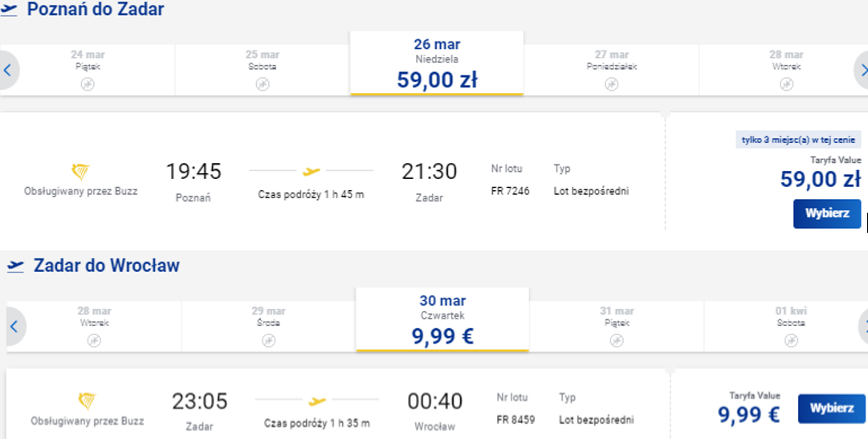Click the no-flight icon under 27 mar Poniedziałek
The image size is (868, 439).
pos(611,84)
